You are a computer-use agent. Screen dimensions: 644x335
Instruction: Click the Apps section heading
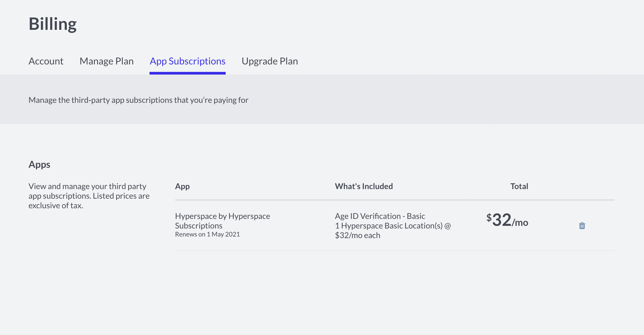point(39,165)
